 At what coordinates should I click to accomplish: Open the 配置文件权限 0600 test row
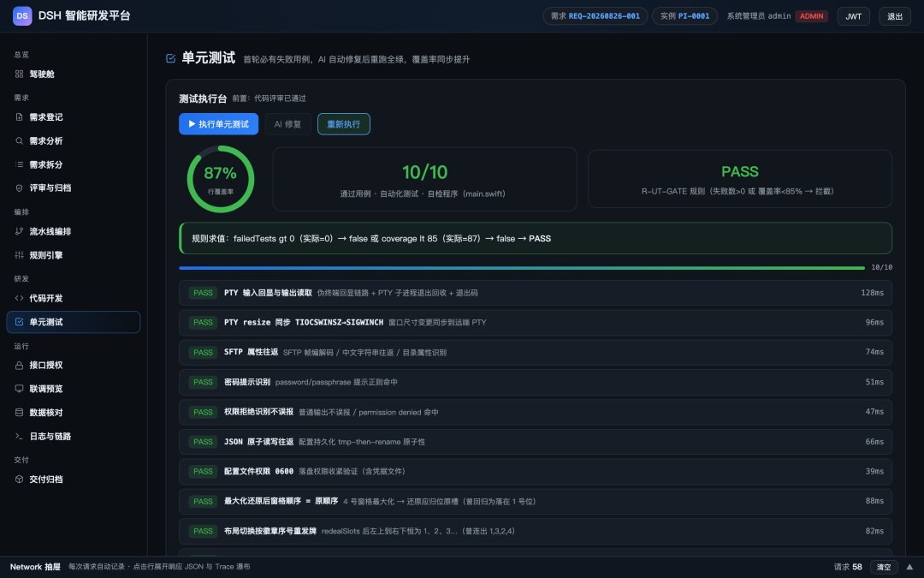pyautogui.click(x=535, y=471)
